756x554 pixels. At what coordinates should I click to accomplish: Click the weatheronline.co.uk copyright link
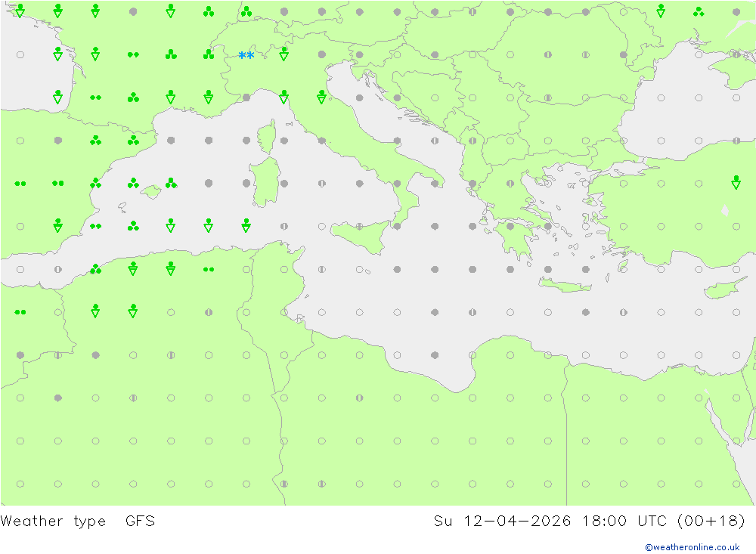point(692,547)
